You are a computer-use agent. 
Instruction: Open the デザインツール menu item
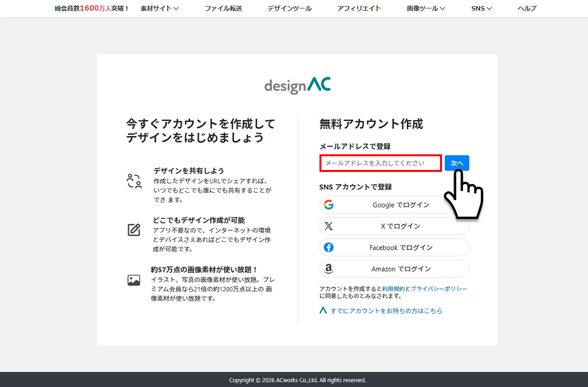pyautogui.click(x=290, y=8)
